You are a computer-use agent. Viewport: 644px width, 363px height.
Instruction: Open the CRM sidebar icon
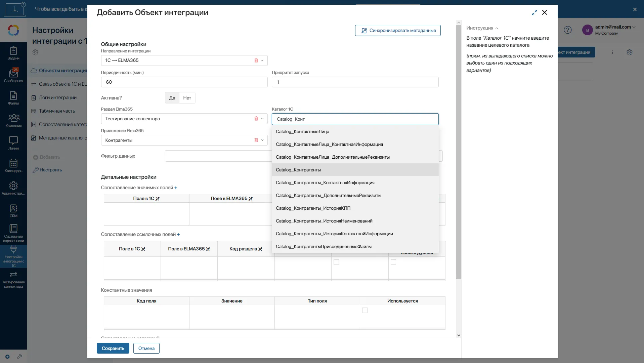click(x=13, y=211)
